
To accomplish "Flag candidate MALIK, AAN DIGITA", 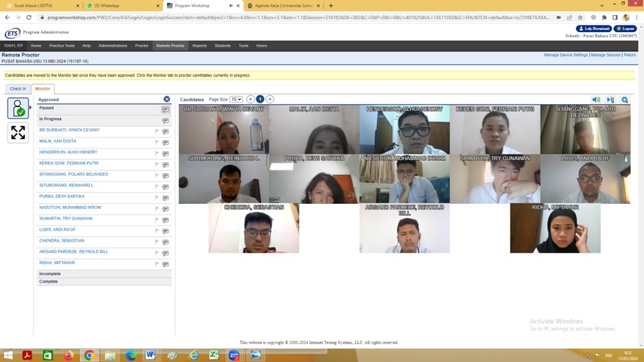I will click(156, 142).
